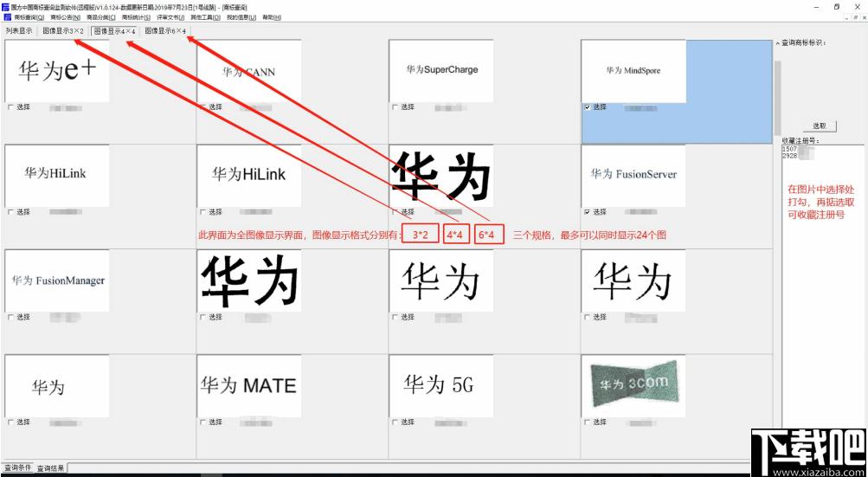Open the 评审文书(J) menu
The height and width of the screenshot is (477, 868).
click(x=170, y=17)
